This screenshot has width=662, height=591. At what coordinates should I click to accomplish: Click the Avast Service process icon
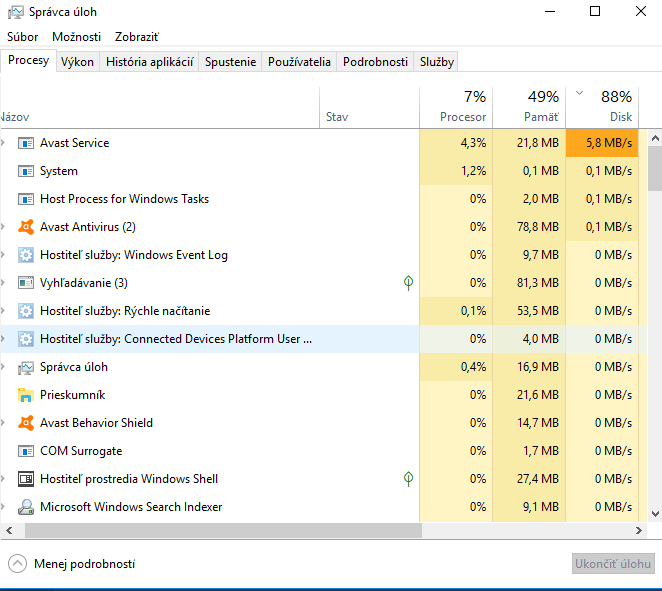click(x=26, y=143)
